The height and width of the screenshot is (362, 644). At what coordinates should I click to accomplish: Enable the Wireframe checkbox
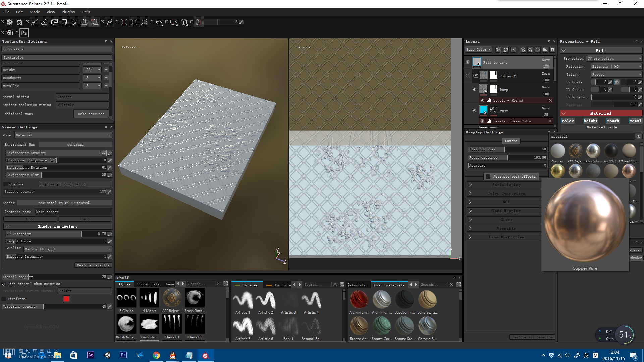pyautogui.click(x=4, y=299)
